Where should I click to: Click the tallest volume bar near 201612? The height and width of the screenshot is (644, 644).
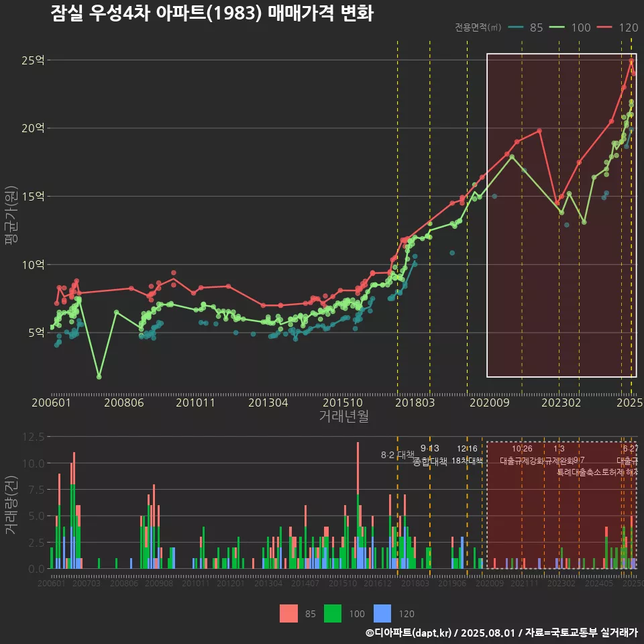[x=358, y=505]
